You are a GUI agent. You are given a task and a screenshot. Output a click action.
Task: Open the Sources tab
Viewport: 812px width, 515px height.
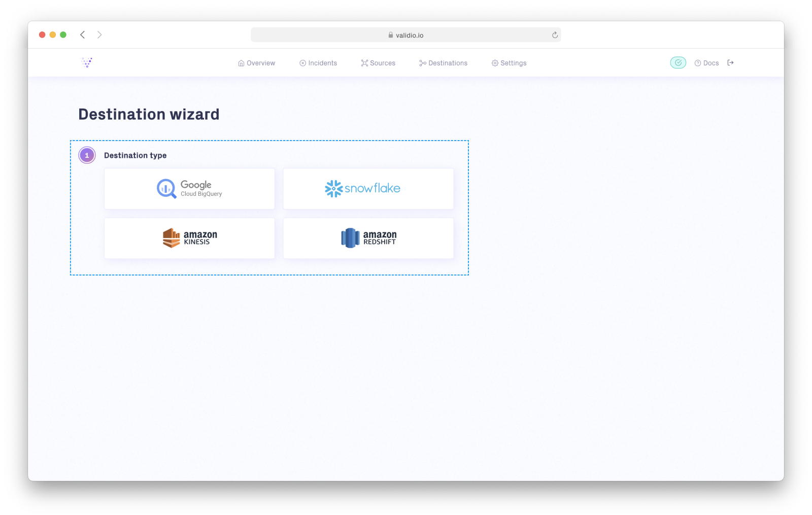(x=378, y=63)
